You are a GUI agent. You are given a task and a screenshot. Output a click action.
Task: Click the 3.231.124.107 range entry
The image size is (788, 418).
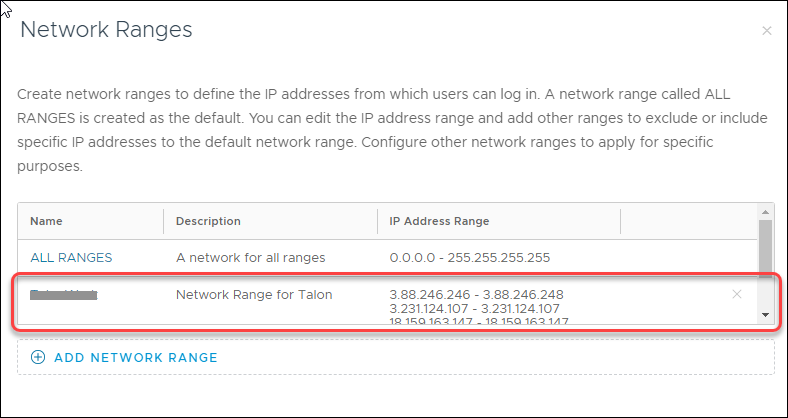pyautogui.click(x=476, y=308)
